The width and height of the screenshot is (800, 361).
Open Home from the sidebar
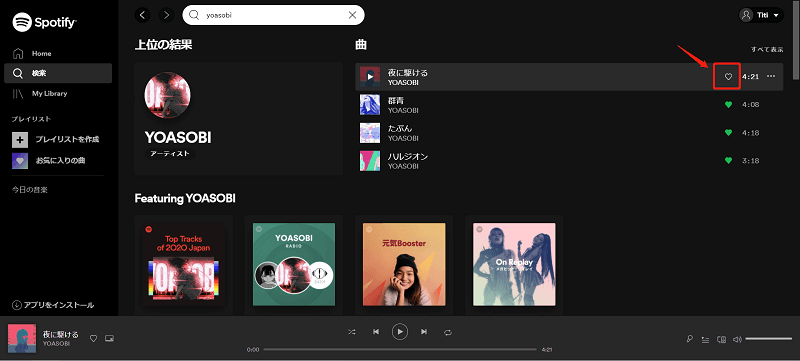[41, 54]
